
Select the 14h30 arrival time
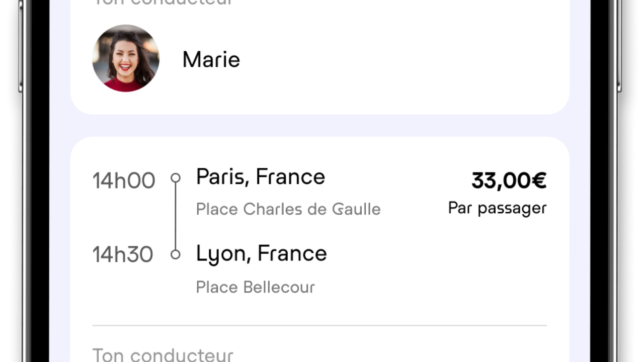coord(123,255)
